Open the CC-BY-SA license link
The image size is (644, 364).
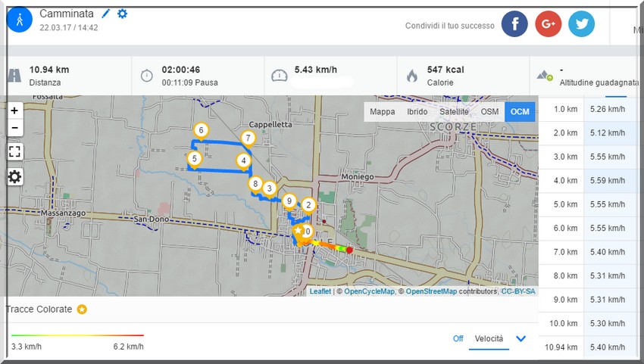[518, 291]
